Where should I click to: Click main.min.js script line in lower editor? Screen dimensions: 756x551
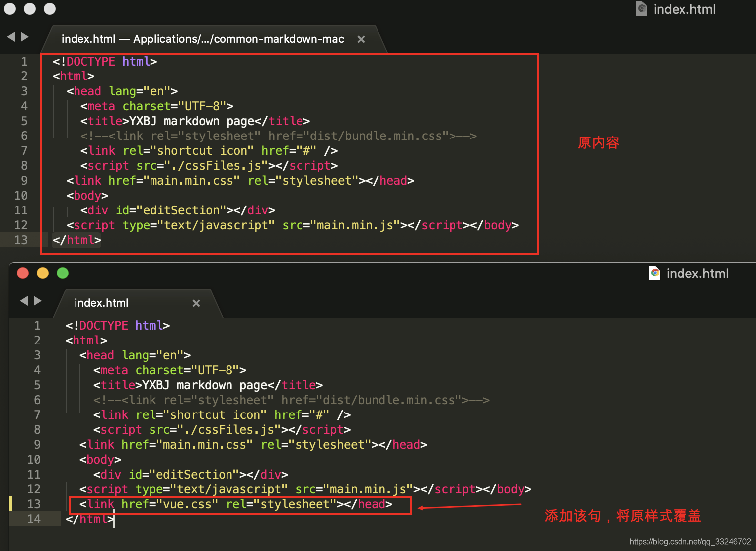(x=305, y=489)
